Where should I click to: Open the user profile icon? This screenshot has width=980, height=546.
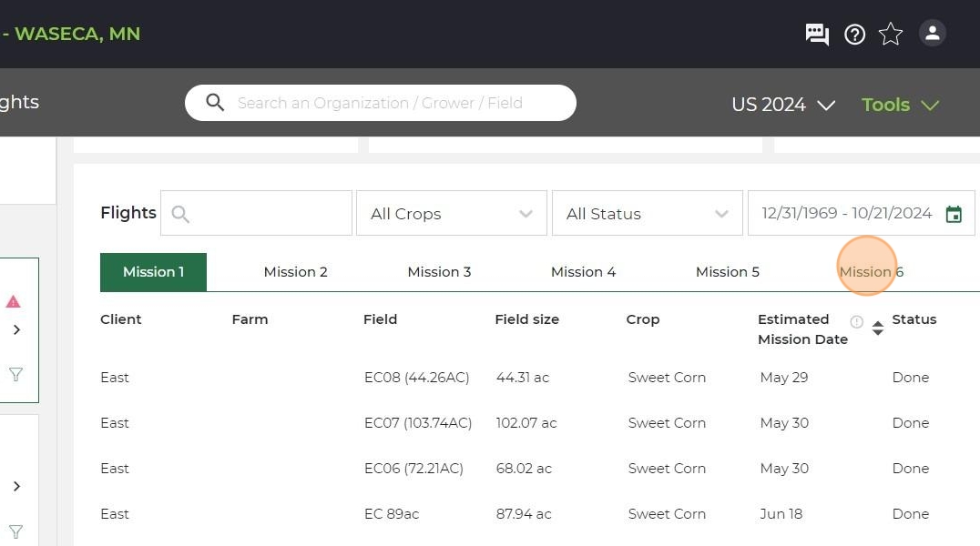(x=932, y=34)
